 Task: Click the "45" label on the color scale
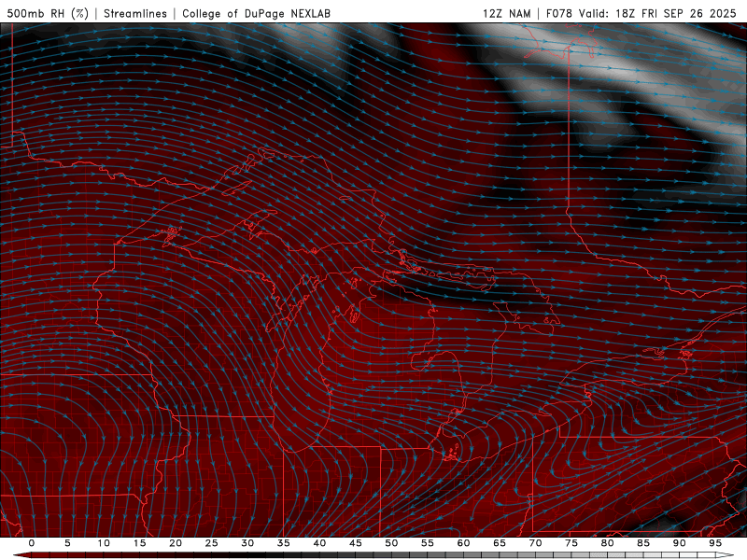[356, 543]
